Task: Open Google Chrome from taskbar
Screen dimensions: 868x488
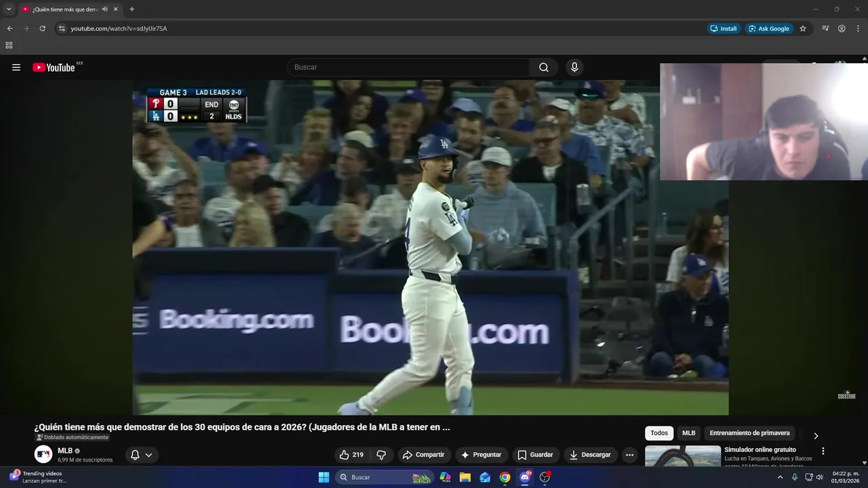Action: 505,477
